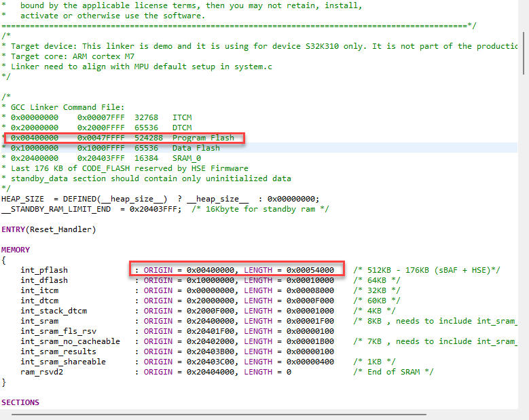Click the int_itcm memory region name
This screenshot has height=420, width=529.
pyautogui.click(x=39, y=290)
